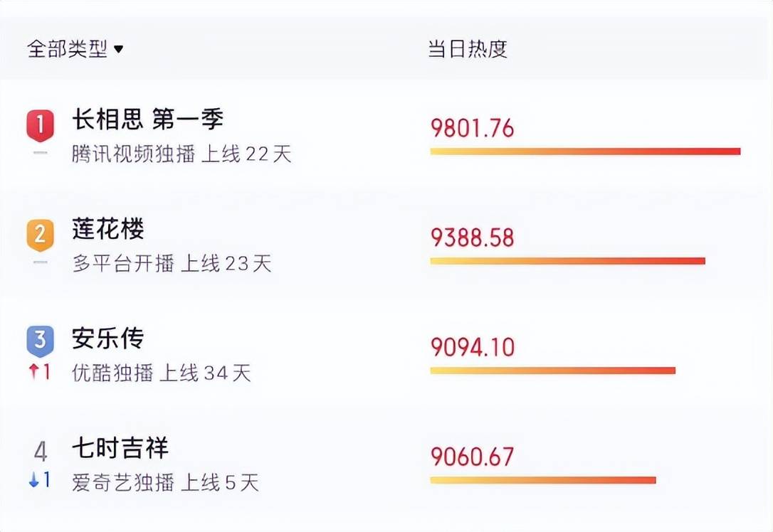
Task: Click the orange rank 2 badge
Action: (40, 235)
